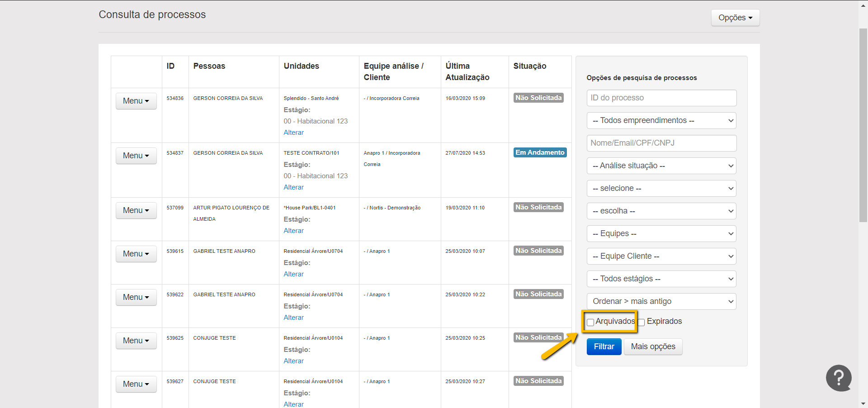Open Menu for process 534836
The image size is (868, 408).
coord(136,101)
